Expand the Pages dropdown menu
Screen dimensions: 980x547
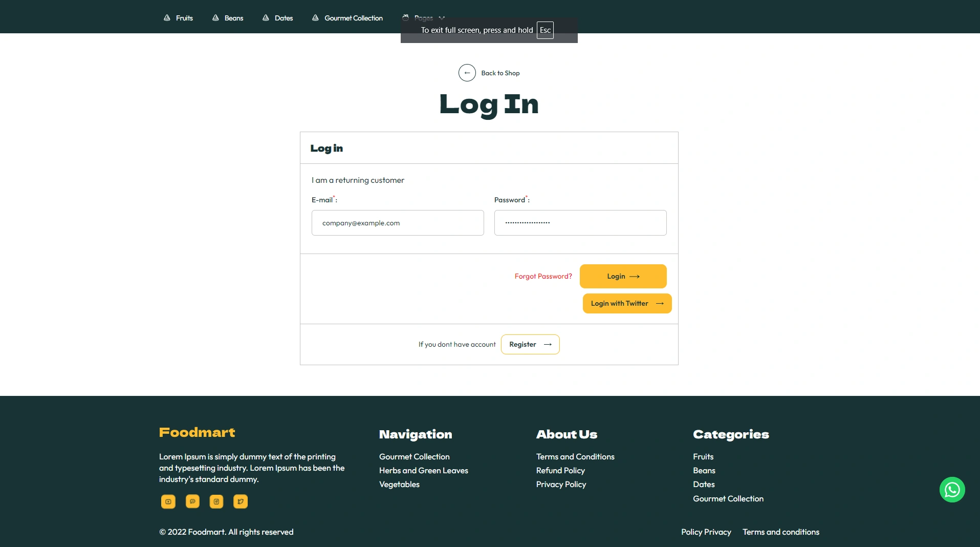pyautogui.click(x=424, y=17)
